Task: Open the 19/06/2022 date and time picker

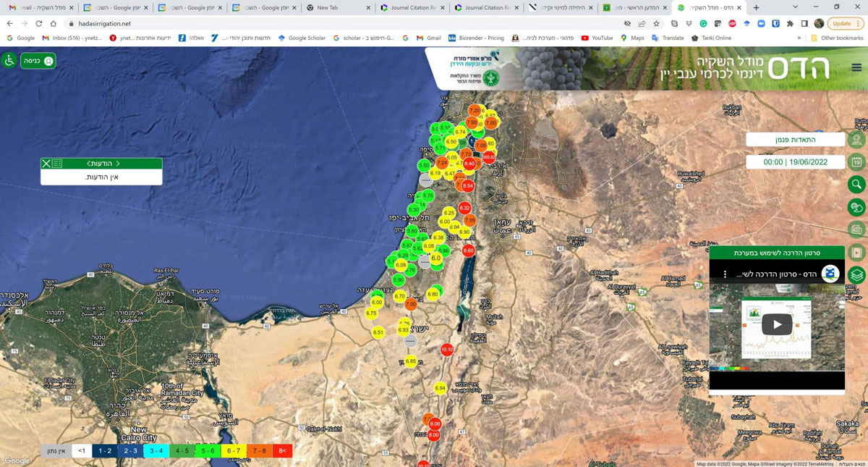Action: pyautogui.click(x=795, y=162)
